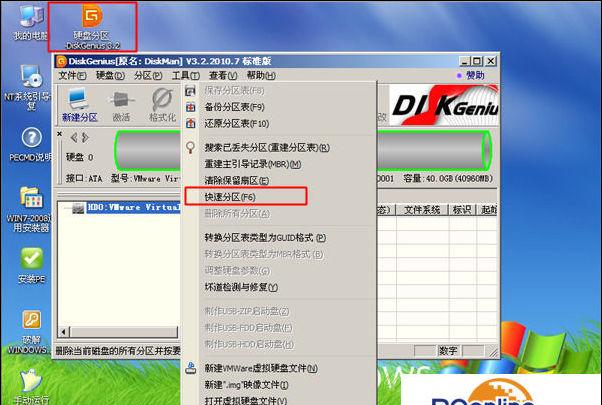The image size is (602, 405).
Task: Click the 标识 column header
Action: pyautogui.click(x=462, y=210)
